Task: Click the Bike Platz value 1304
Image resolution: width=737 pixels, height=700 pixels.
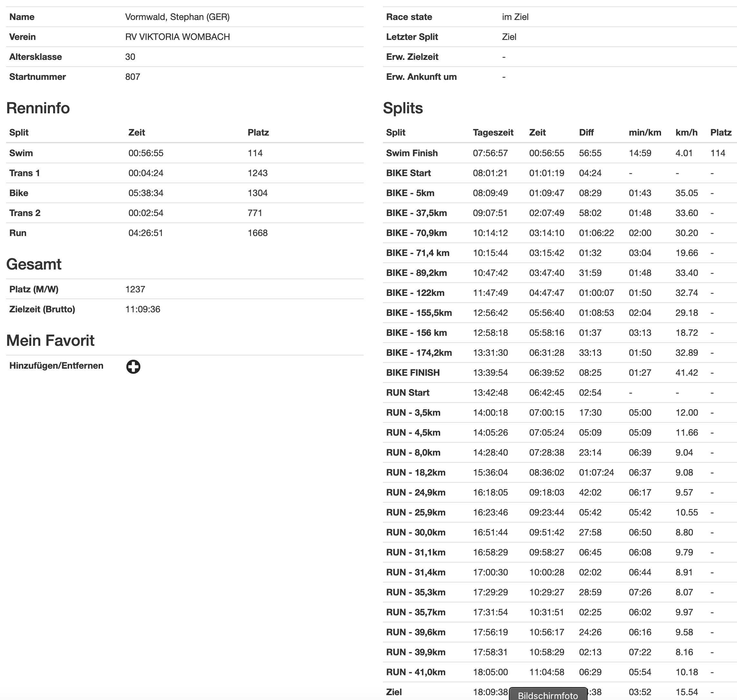Action: tap(258, 193)
